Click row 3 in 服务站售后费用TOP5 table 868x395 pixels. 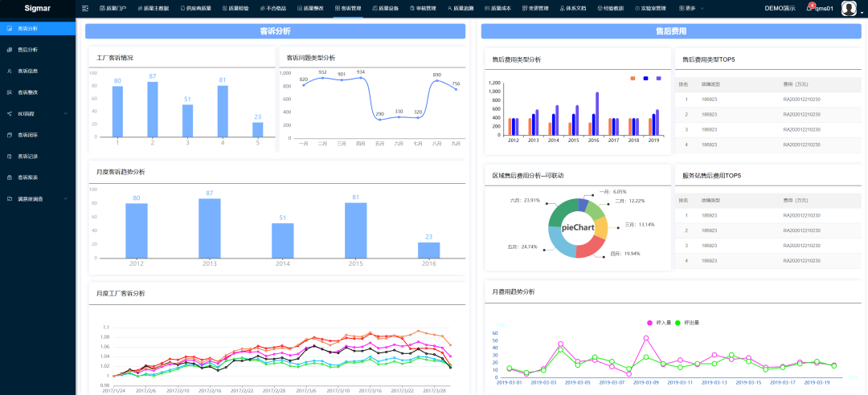[x=768, y=246]
